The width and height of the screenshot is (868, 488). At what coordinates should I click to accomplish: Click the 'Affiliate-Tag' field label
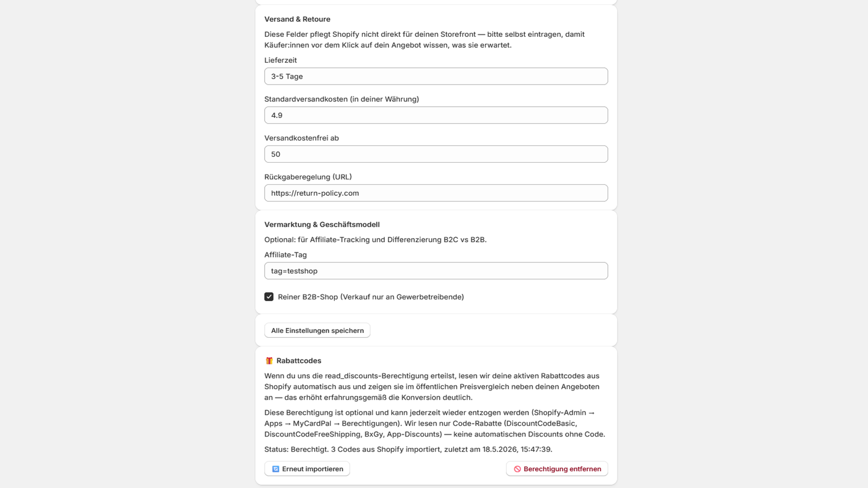[x=285, y=255]
